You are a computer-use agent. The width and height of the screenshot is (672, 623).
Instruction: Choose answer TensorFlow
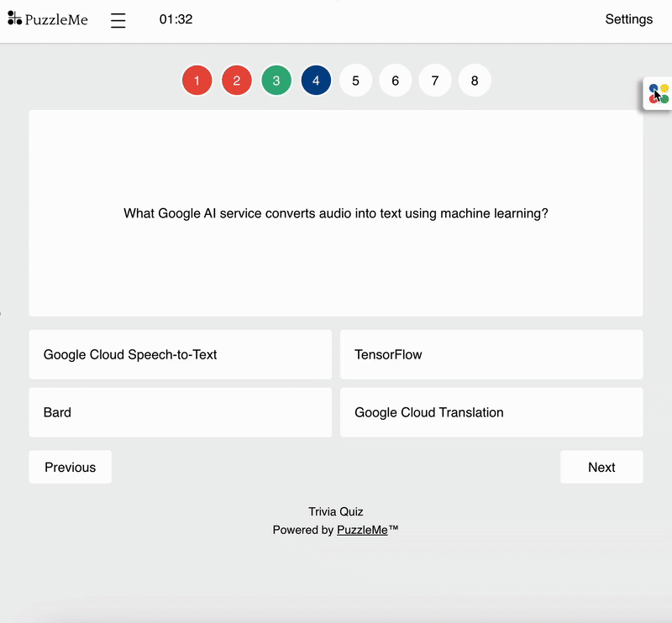coord(491,354)
